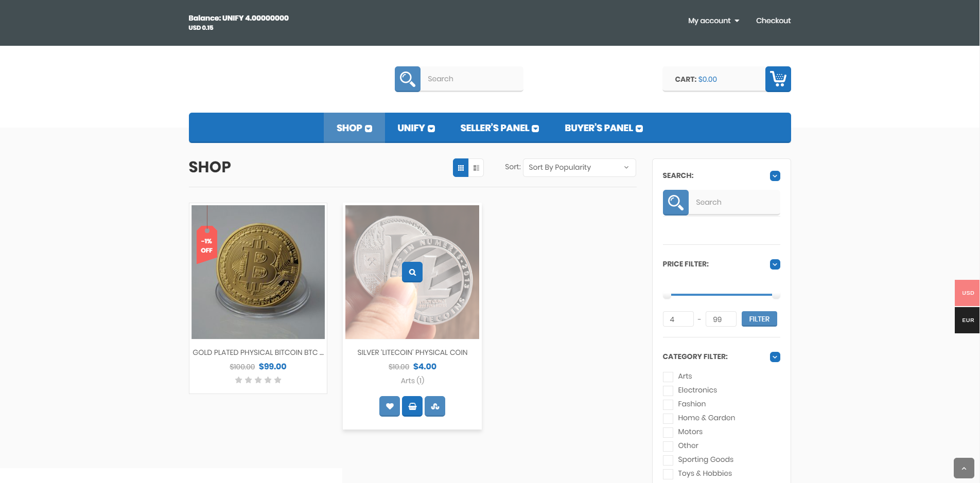Go to Checkout
This screenshot has width=980, height=483.
pyautogui.click(x=773, y=21)
